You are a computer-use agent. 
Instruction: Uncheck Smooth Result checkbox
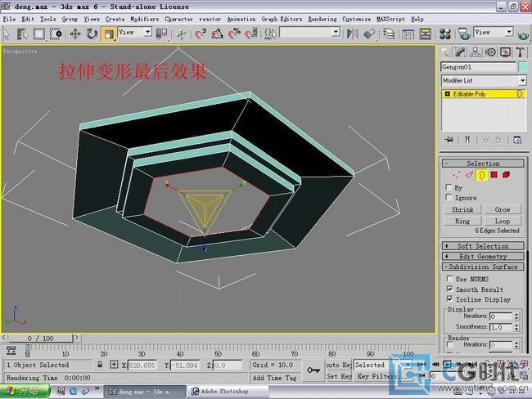450,289
